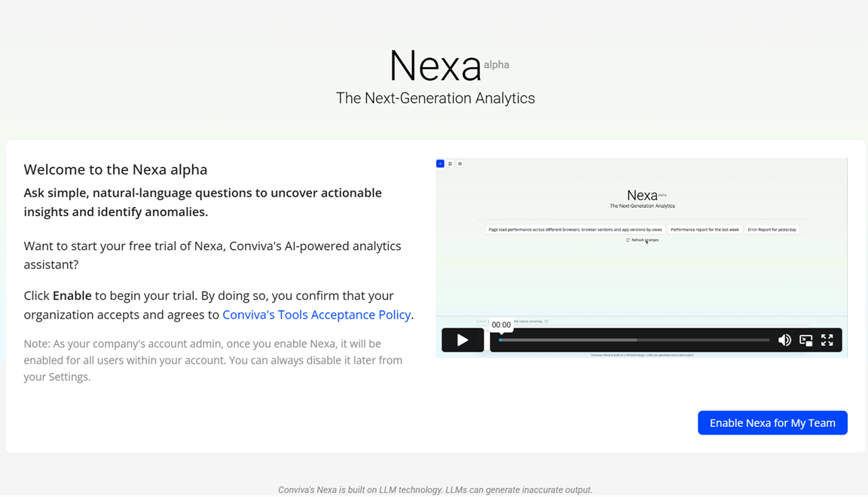Click the blue plus icon in video preview

point(440,163)
